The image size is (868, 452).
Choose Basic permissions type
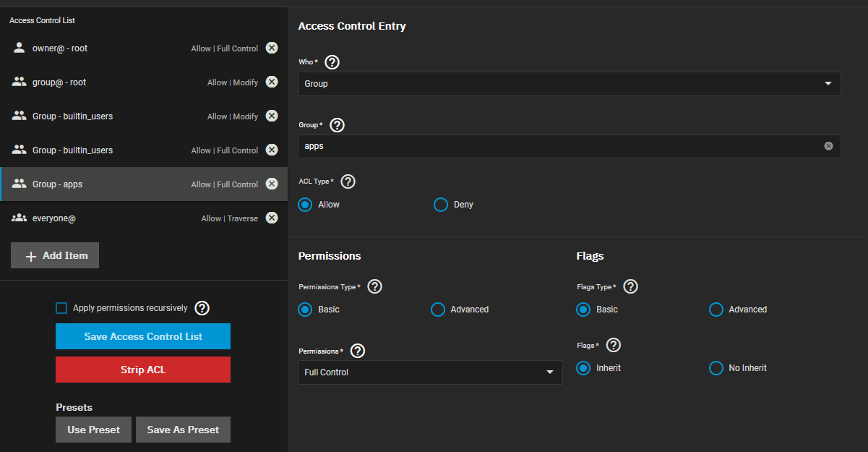click(306, 310)
